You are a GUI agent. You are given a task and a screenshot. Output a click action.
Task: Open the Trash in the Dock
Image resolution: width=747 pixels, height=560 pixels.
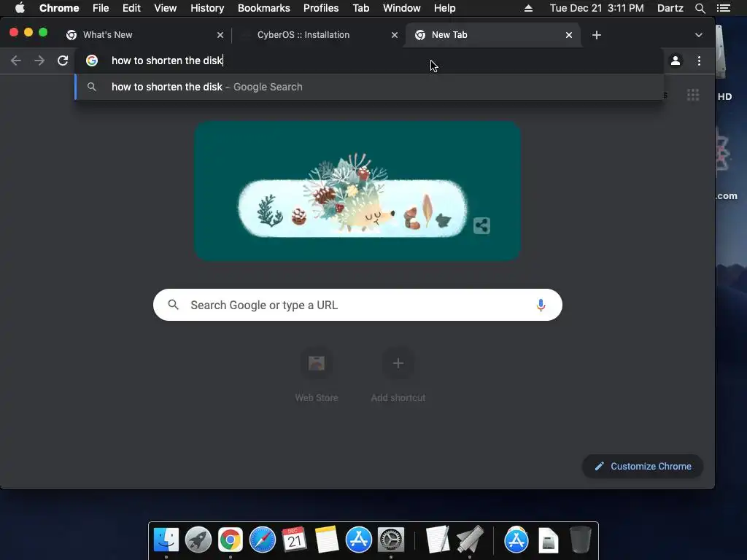pos(580,540)
